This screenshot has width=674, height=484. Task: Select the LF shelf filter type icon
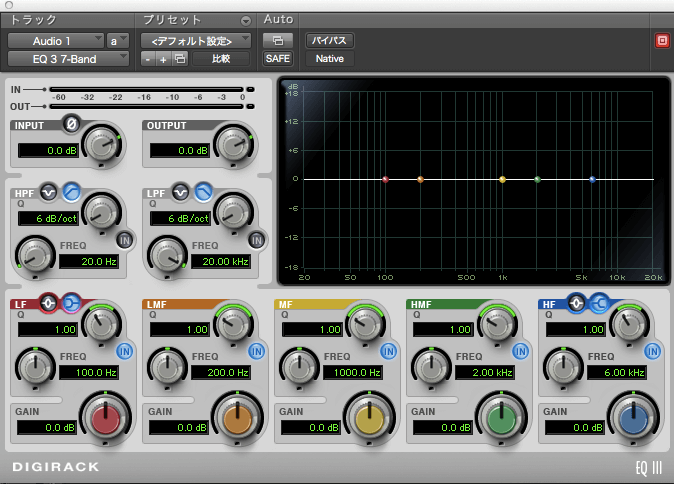(x=71, y=303)
